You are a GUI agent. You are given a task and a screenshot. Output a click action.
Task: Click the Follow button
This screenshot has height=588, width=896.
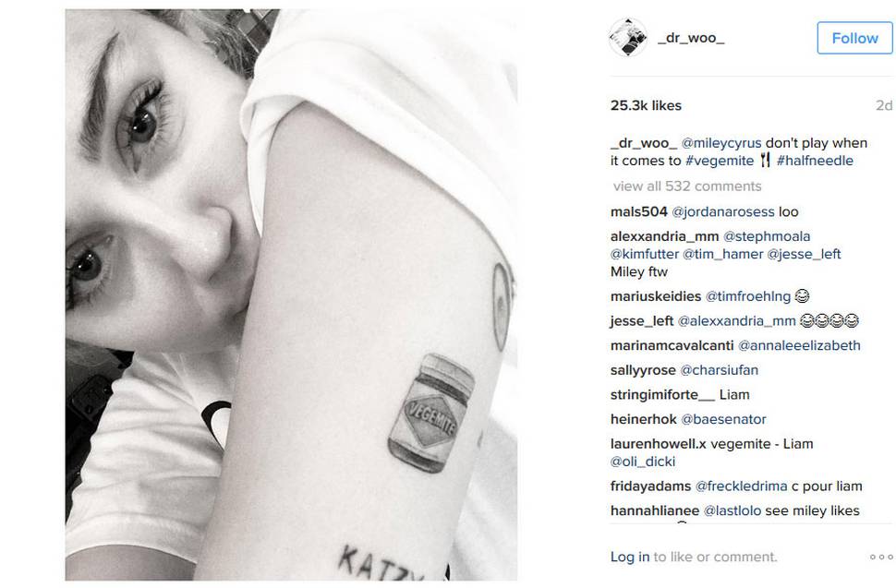tap(854, 38)
